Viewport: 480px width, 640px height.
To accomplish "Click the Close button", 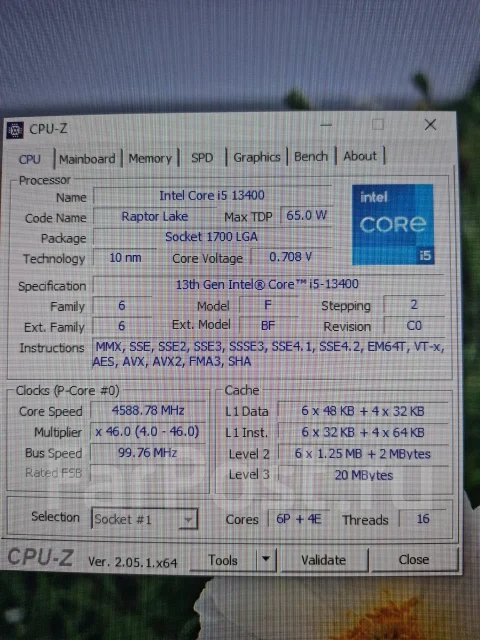I will tap(414, 559).
